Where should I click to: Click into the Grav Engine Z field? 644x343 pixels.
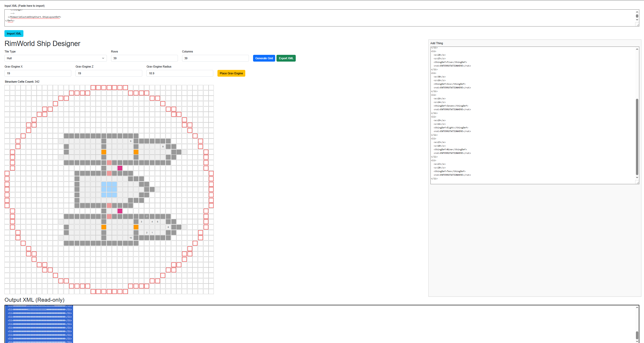pyautogui.click(x=109, y=73)
